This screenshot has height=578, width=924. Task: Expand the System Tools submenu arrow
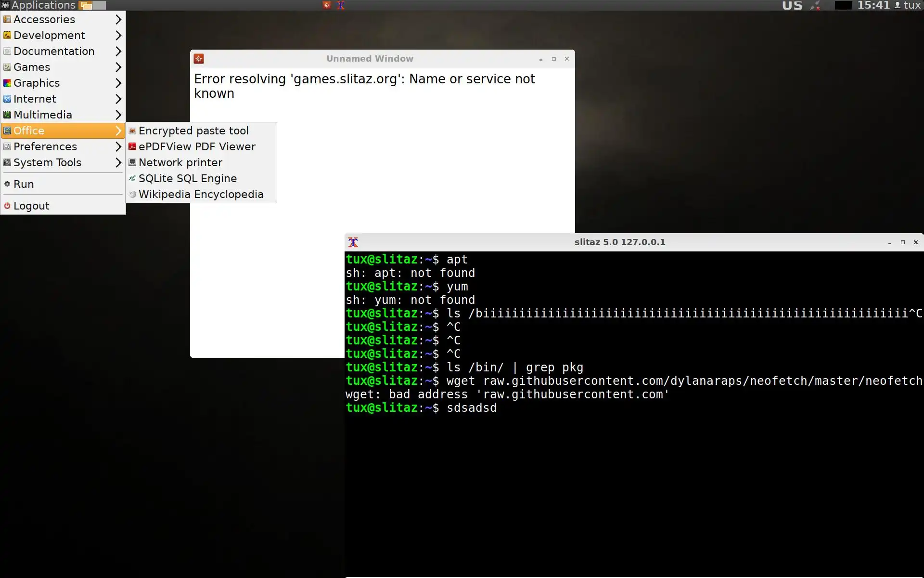tap(118, 162)
